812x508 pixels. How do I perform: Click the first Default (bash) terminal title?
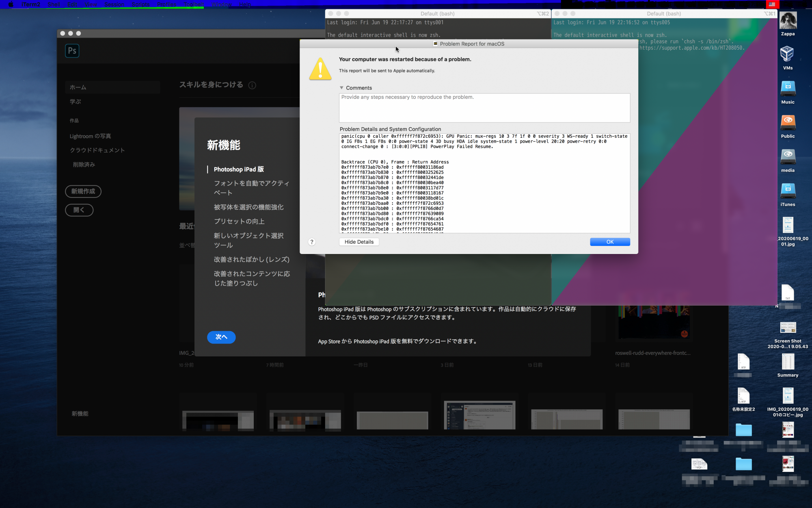(437, 14)
